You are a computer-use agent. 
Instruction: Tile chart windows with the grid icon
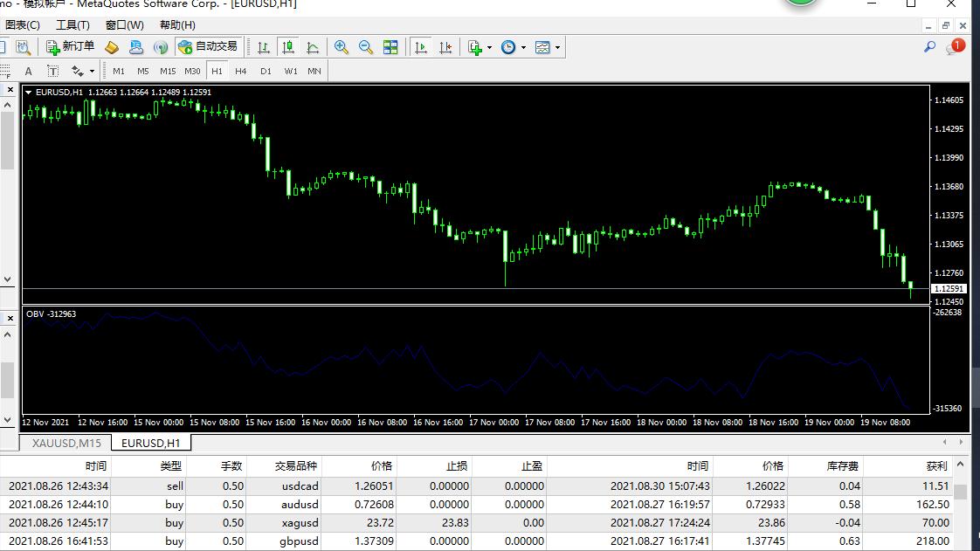tap(390, 47)
